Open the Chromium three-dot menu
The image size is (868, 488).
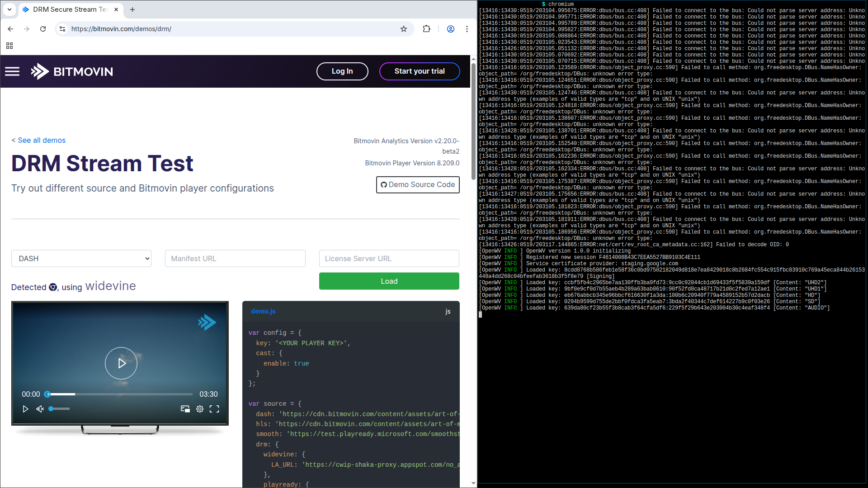pos(467,29)
